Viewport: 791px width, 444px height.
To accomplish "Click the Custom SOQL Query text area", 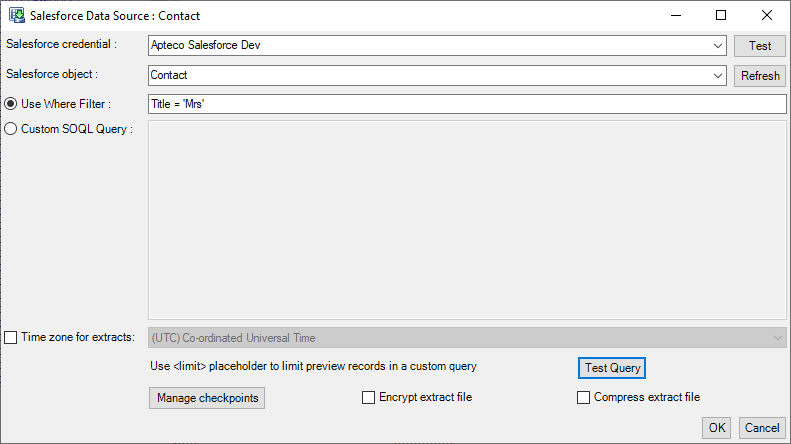I will point(467,220).
